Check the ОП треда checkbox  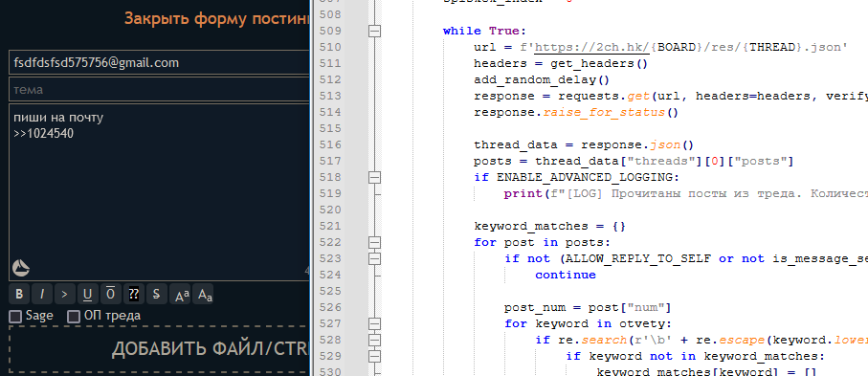coord(74,317)
